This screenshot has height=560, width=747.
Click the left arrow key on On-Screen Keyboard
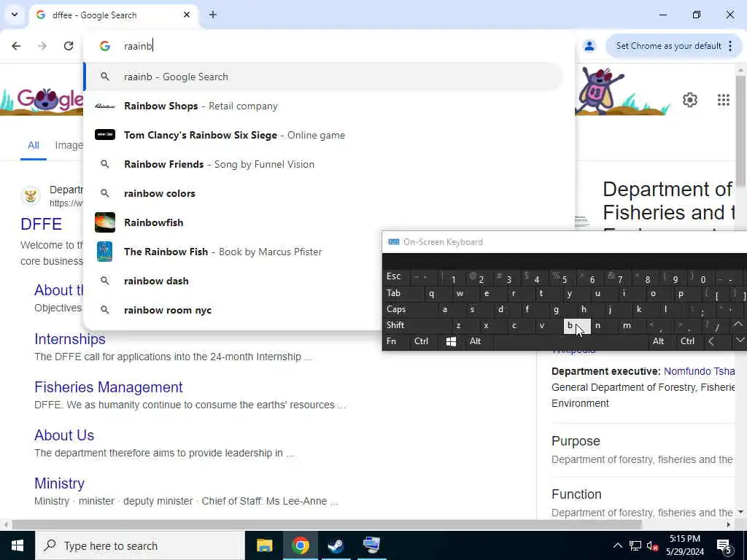click(716, 341)
